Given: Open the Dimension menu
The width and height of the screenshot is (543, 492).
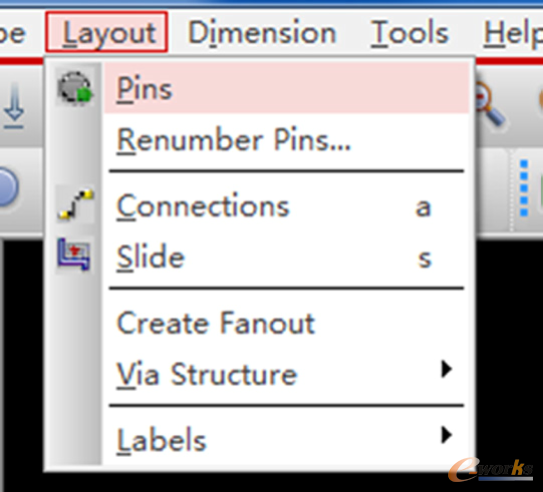Looking at the screenshot, I should click(262, 33).
